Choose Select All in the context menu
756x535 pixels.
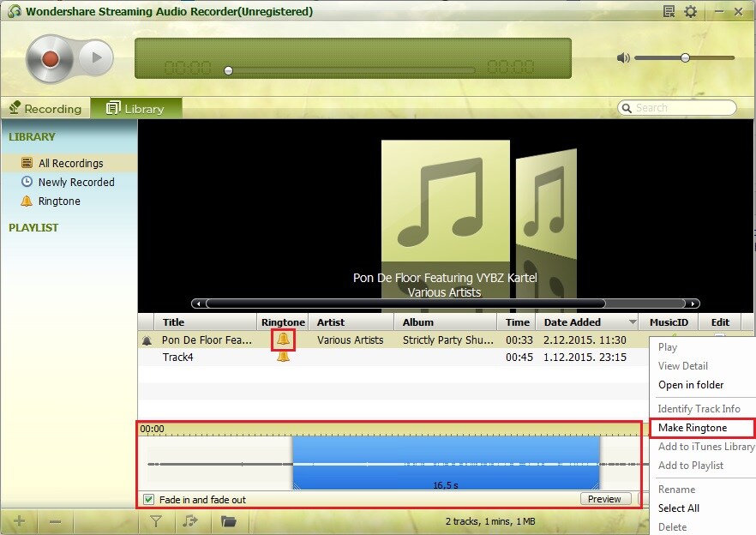pos(678,508)
